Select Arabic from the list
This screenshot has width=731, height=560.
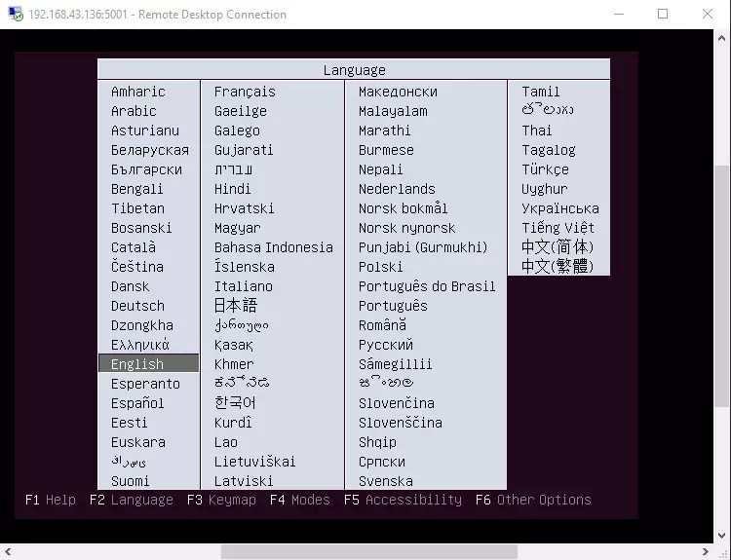click(134, 111)
